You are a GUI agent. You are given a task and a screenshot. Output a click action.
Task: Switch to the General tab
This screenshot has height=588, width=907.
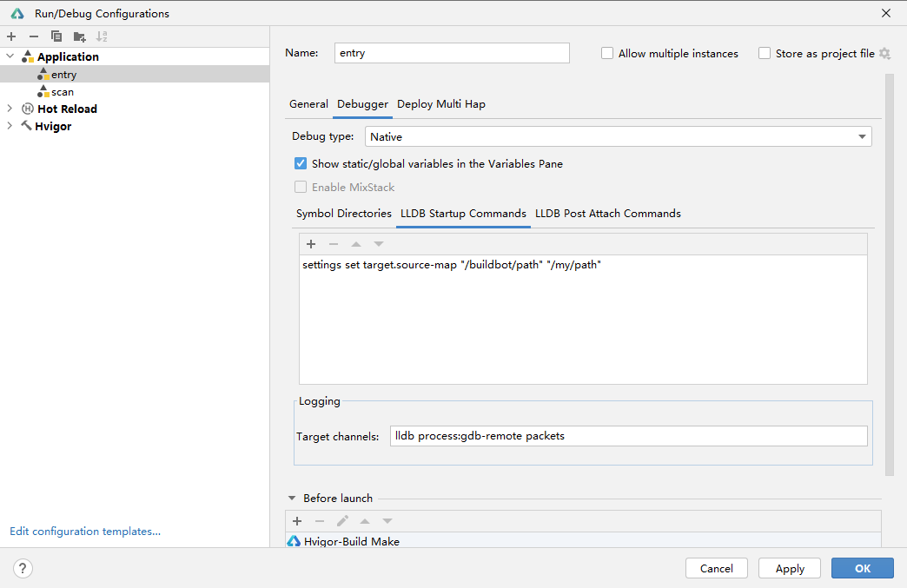coord(308,104)
